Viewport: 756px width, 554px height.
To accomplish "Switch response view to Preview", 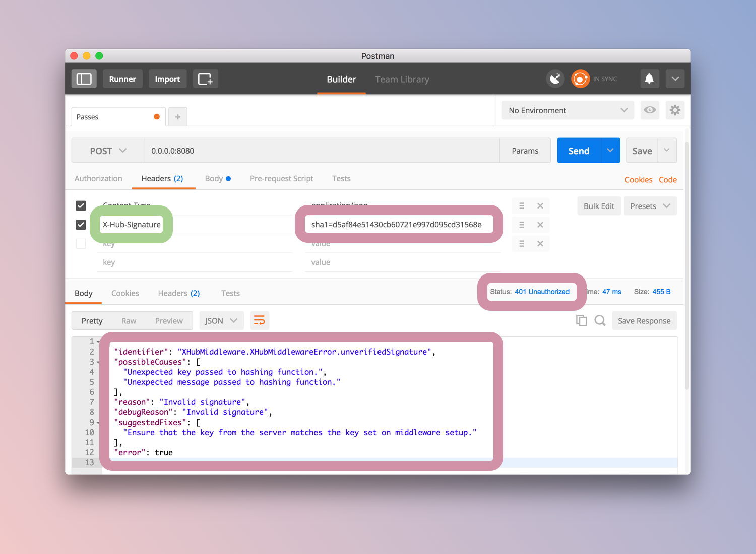I will (x=169, y=321).
